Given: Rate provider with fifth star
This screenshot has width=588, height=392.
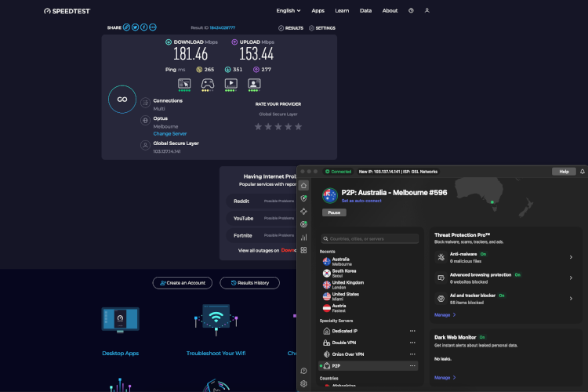Looking at the screenshot, I should (298, 127).
